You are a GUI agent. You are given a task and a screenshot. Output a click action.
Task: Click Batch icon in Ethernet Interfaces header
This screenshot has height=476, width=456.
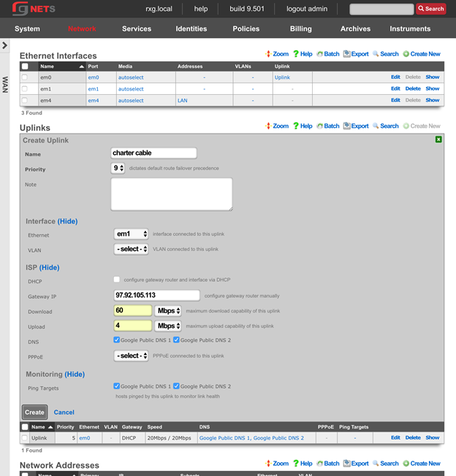(x=327, y=54)
